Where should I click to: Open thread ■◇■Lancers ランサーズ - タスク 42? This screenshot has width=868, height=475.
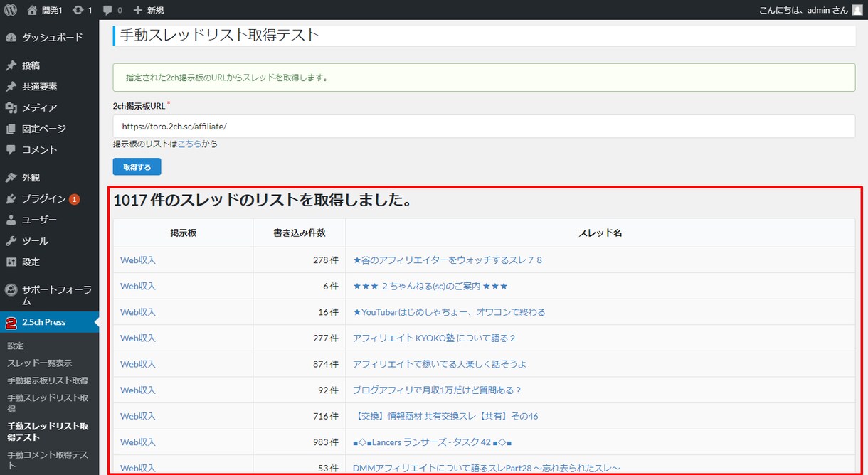[433, 442]
